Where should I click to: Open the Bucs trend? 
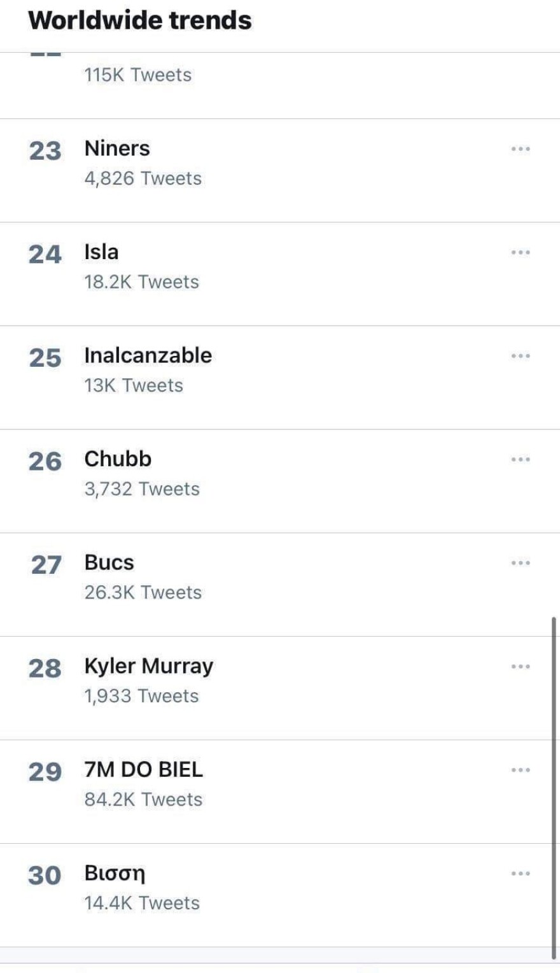coord(109,563)
